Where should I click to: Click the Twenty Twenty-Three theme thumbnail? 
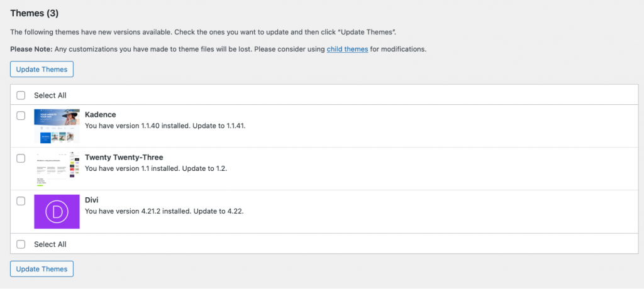coord(57,169)
